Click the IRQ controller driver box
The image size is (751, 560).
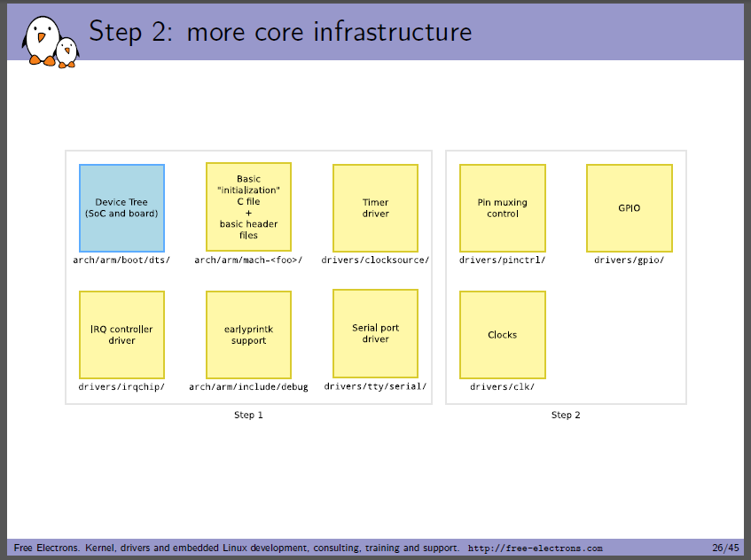(x=121, y=335)
